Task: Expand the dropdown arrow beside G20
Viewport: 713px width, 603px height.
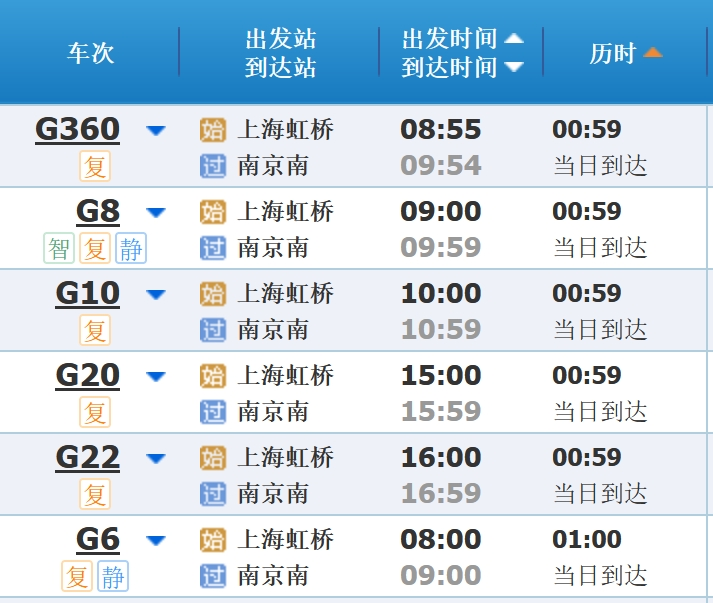Action: tap(155, 376)
